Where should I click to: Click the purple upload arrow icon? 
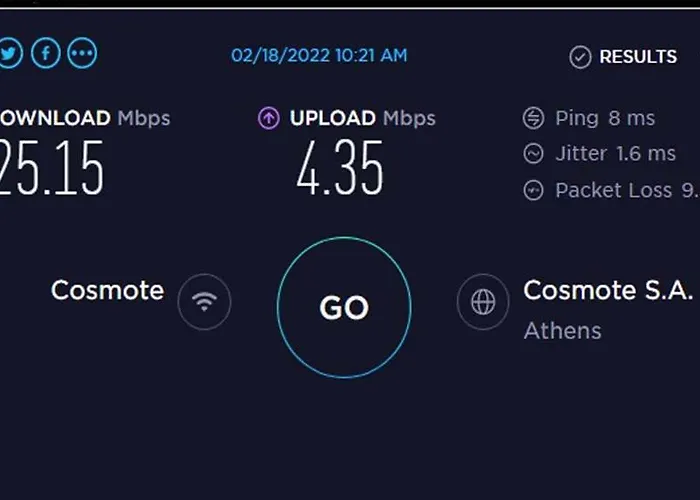pos(269,118)
